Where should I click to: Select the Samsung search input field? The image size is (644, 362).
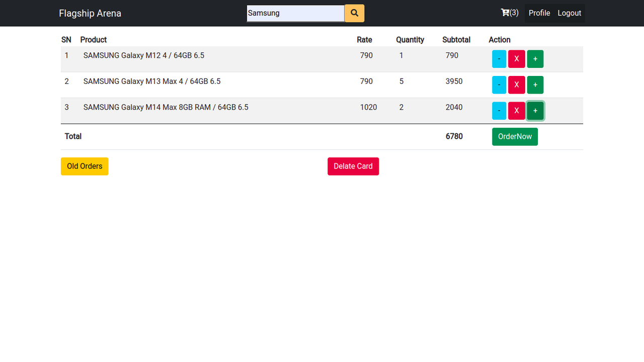pos(295,13)
